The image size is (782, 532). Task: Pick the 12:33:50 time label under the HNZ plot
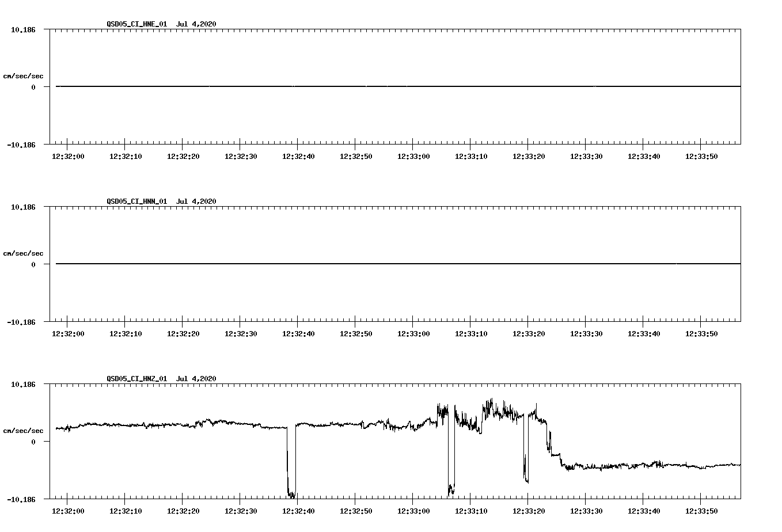pos(701,511)
